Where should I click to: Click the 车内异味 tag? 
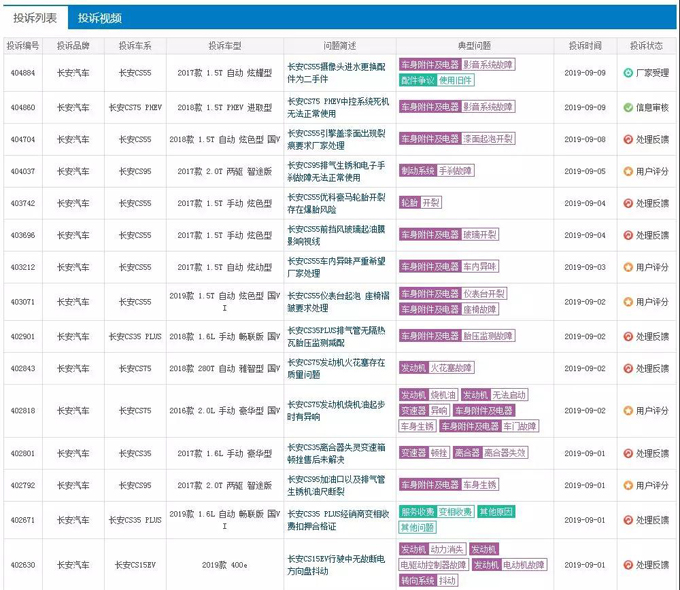pos(480,266)
